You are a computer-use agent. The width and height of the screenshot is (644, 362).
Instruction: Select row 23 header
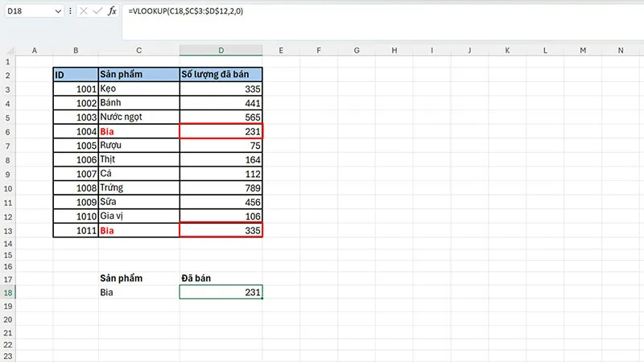pos(8,356)
